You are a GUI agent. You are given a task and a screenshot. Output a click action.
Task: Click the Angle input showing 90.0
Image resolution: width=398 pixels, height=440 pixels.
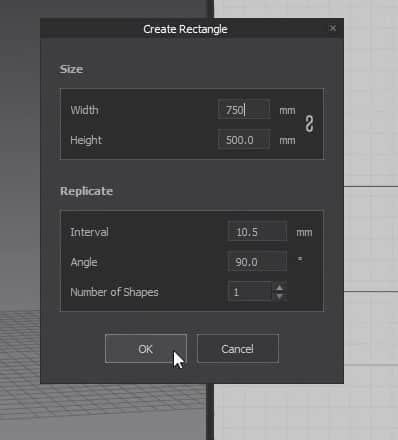click(257, 262)
